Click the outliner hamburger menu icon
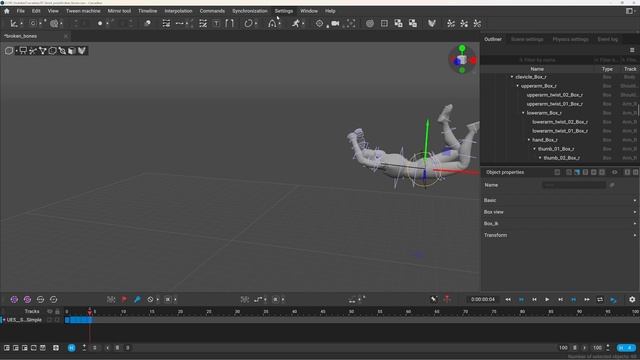The height and width of the screenshot is (360, 640). tap(632, 50)
